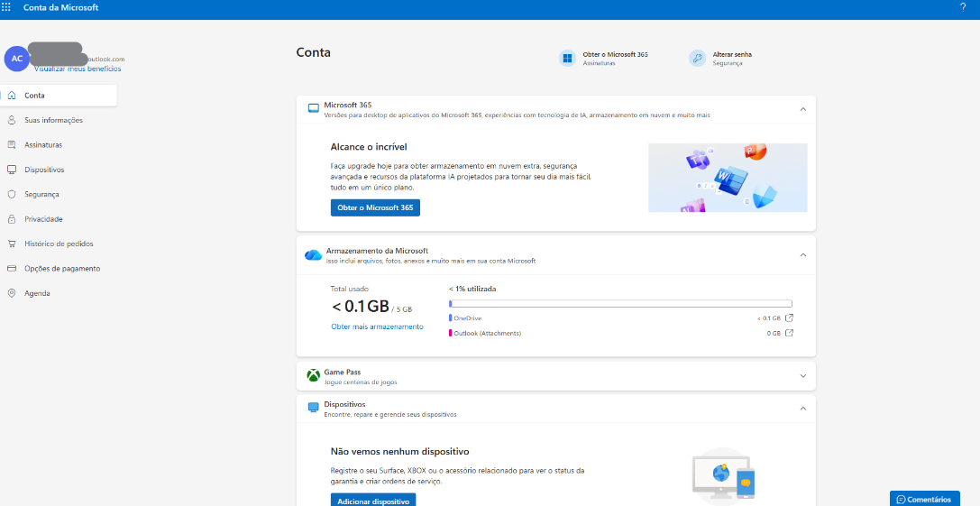Expand the Game Pass section
Image resolution: width=980 pixels, height=506 pixels.
pos(803,376)
